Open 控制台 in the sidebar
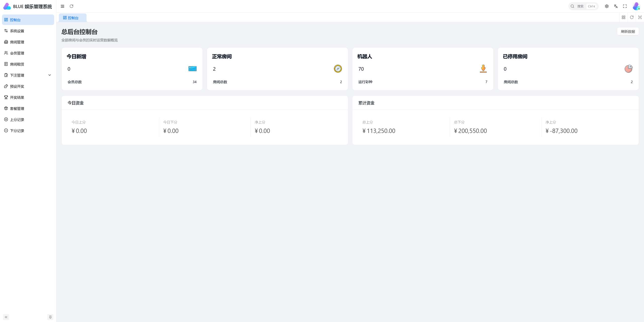 pos(28,20)
